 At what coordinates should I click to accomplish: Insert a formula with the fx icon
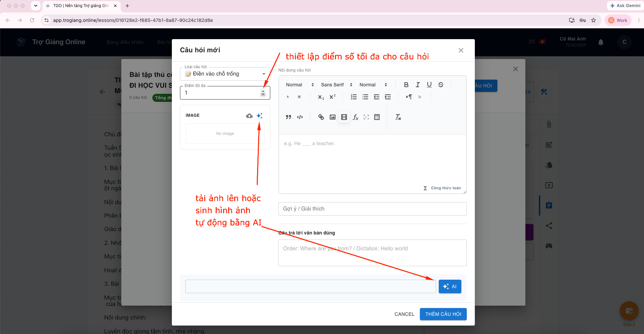click(x=355, y=117)
